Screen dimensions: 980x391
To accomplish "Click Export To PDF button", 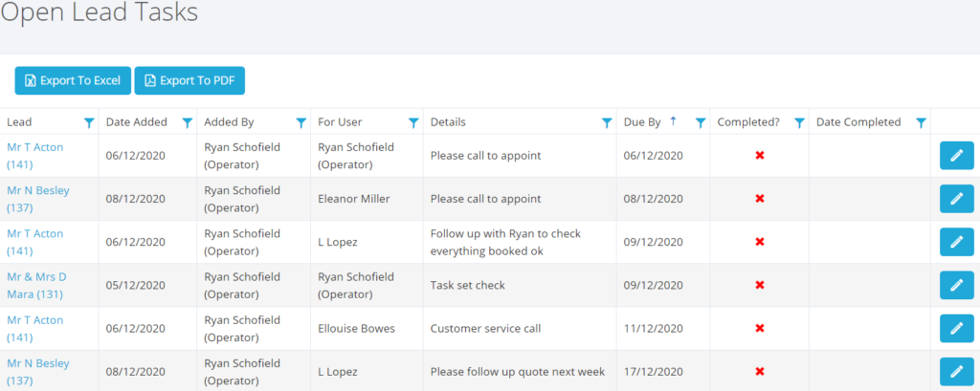I will click(189, 81).
